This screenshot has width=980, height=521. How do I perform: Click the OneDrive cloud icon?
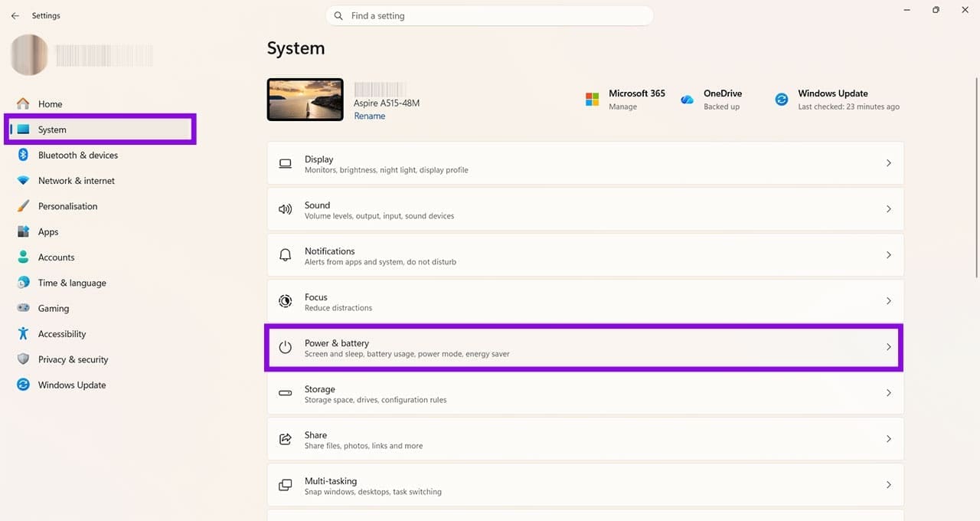point(688,100)
